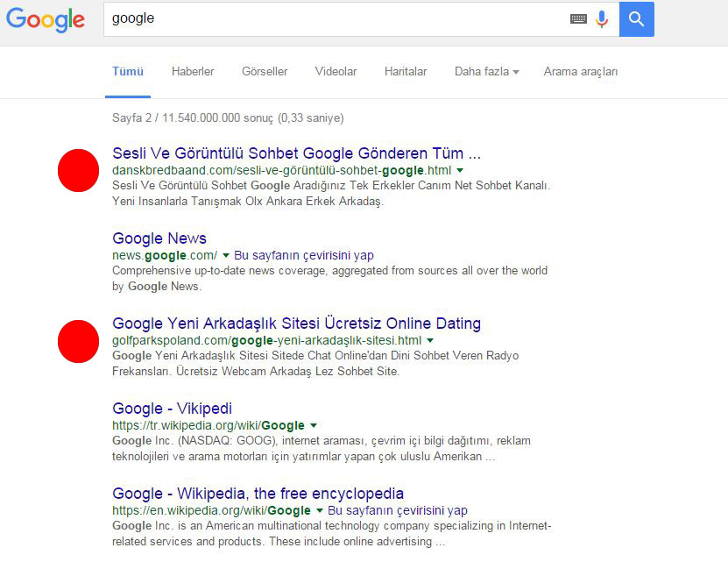
Task: Open dropdown arrow next to news.google.com URL
Action: point(225,256)
